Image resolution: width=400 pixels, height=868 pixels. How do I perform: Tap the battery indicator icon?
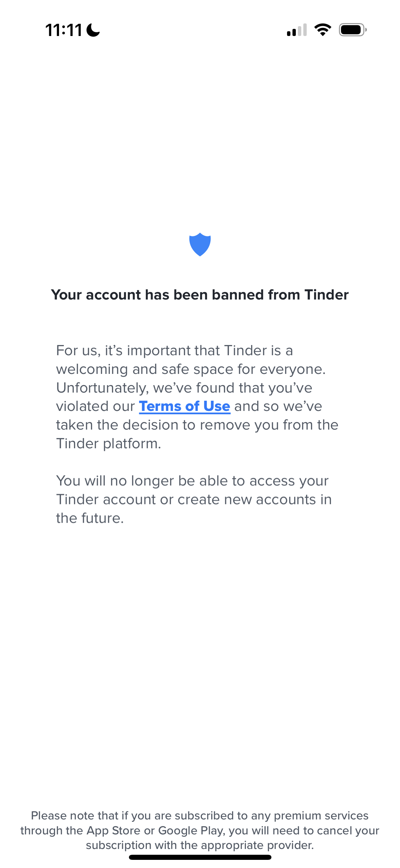[353, 30]
